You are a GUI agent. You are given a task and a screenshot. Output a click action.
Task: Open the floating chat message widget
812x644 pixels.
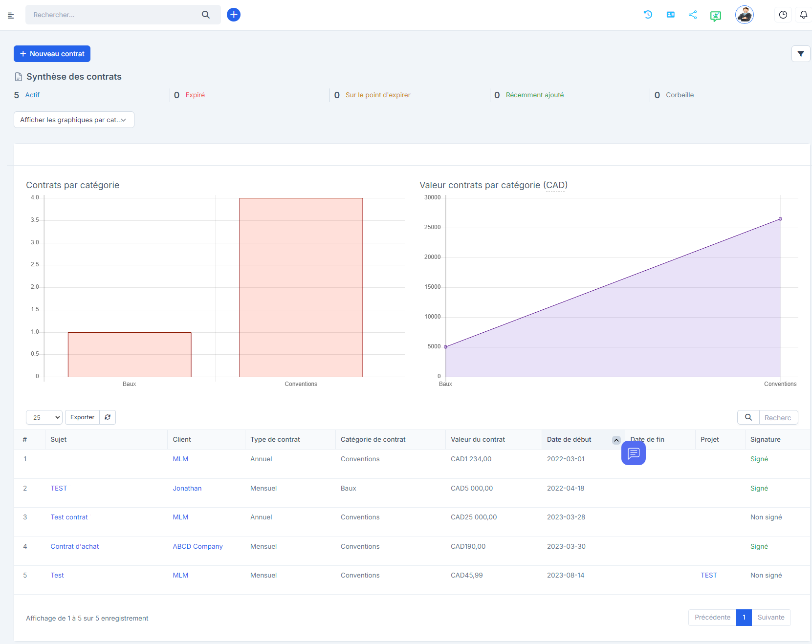pyautogui.click(x=634, y=453)
